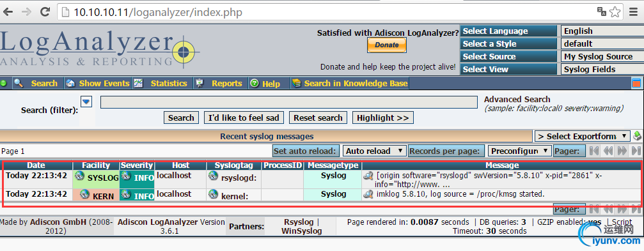This screenshot has width=644, height=251.
Task: Expand the search filter blue arrow dropdown
Action: point(86,102)
